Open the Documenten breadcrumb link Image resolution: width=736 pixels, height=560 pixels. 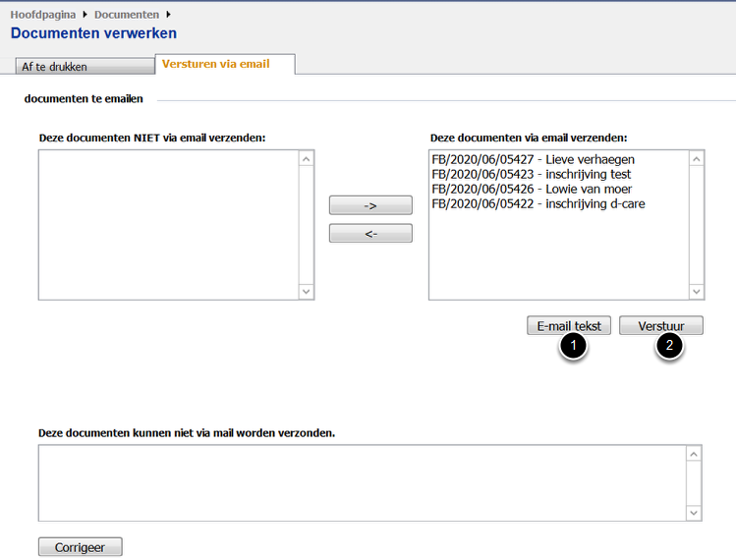126,15
